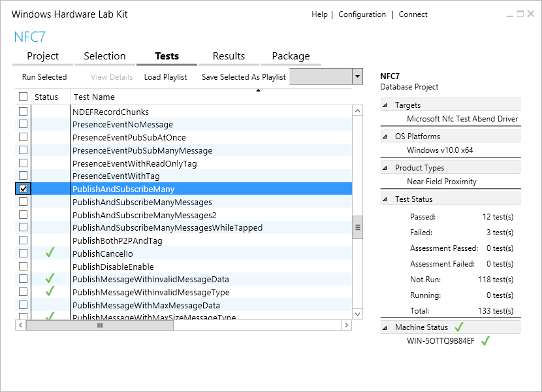Open the playlist dropdown beside Save Selected As Playlist
This screenshot has height=392, width=542.
click(x=357, y=76)
